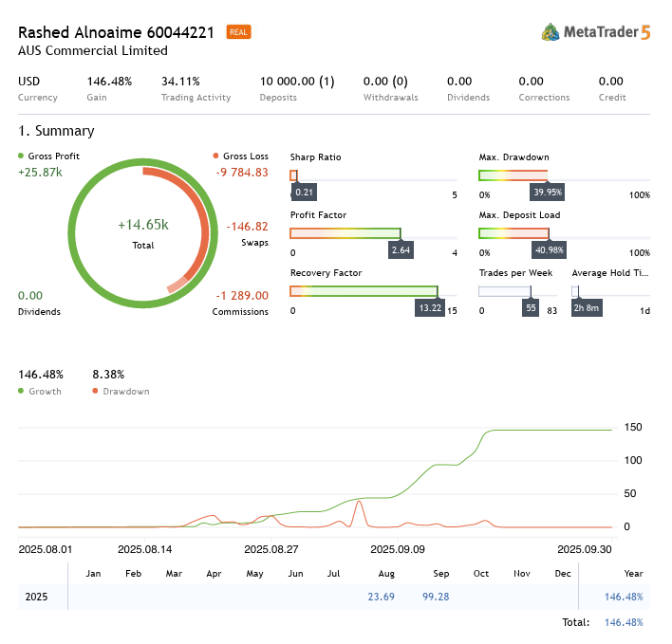
Task: Click the Recovery Factor 13.22 value tag
Action: click(x=431, y=308)
